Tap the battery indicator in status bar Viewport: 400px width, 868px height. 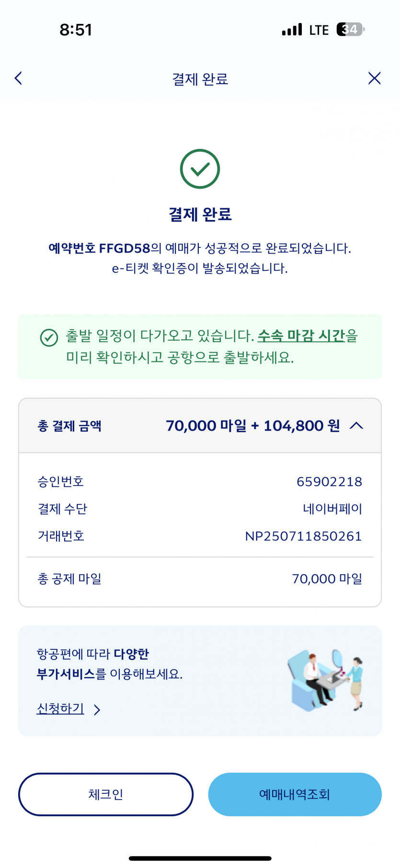(351, 30)
